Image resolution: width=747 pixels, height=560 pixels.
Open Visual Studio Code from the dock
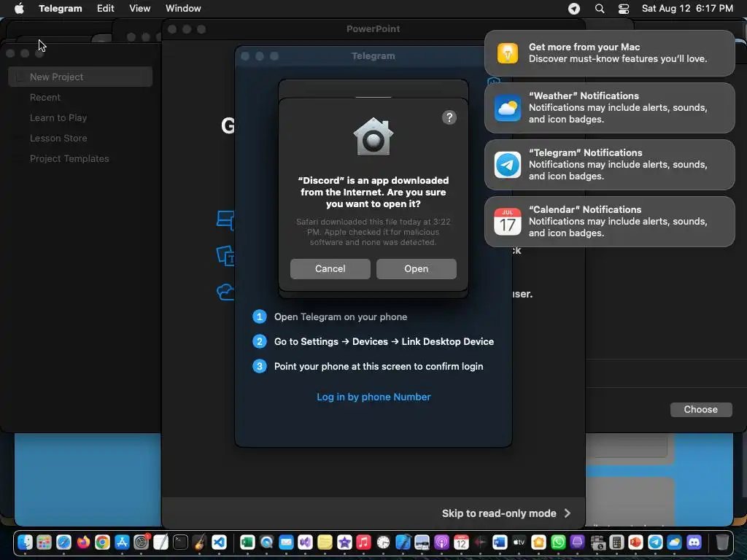pos(219,542)
